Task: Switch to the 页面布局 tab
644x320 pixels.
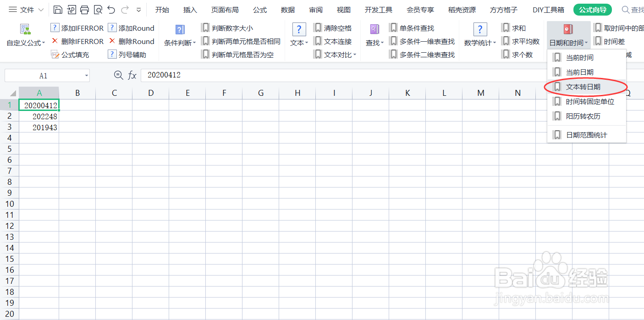Action: 225,10
